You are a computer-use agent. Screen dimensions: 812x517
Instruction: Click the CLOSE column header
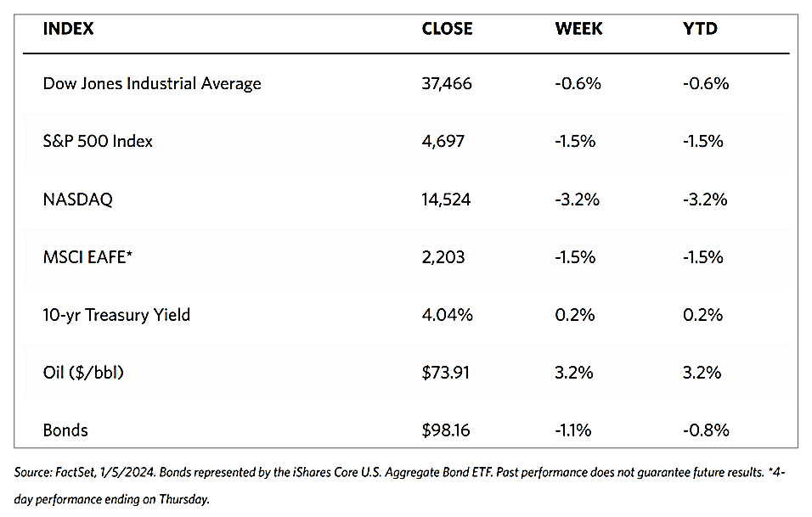(447, 29)
